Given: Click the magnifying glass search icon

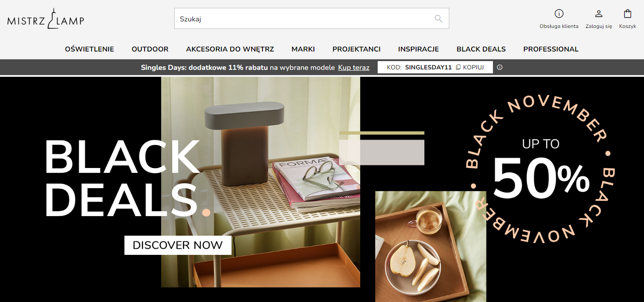Looking at the screenshot, I should click(438, 19).
